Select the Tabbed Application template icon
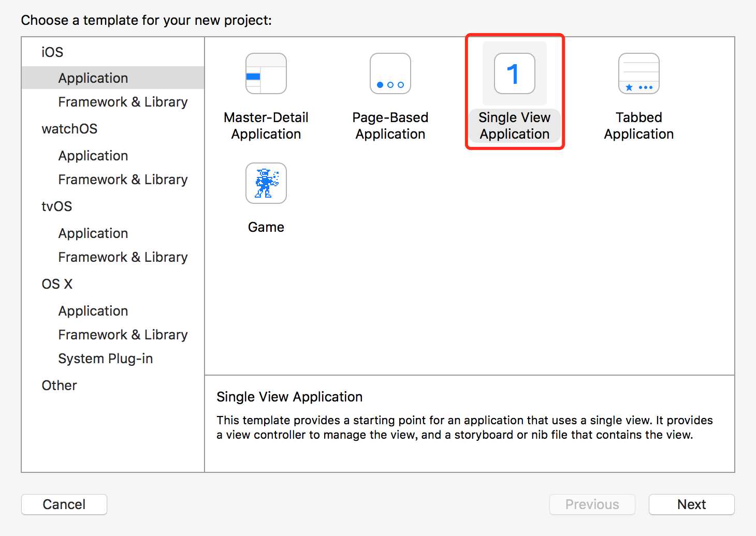The height and width of the screenshot is (536, 756). (638, 73)
